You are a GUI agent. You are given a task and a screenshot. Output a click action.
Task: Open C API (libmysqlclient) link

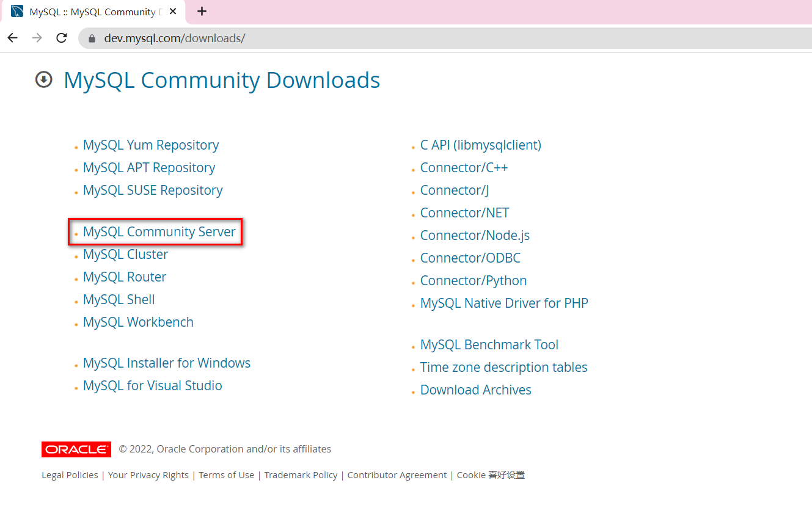click(x=481, y=145)
